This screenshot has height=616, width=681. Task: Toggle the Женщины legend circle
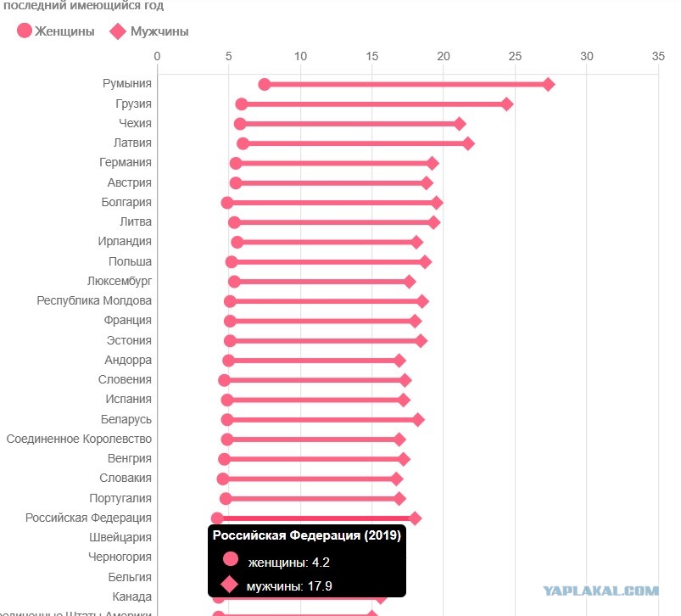click(x=25, y=31)
